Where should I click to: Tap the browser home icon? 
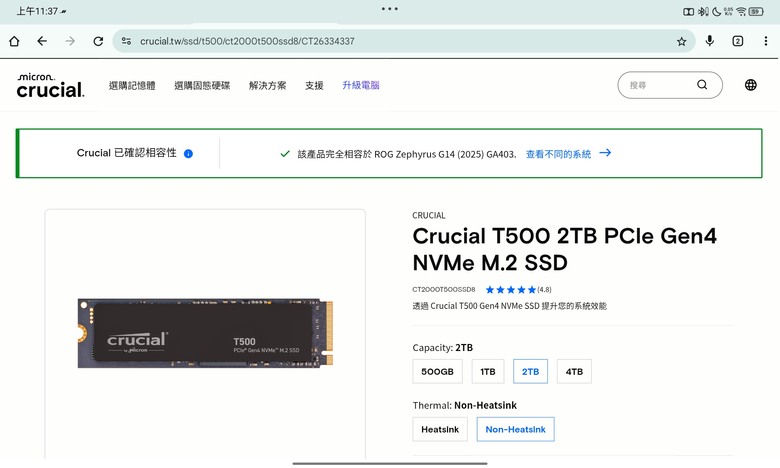click(x=14, y=41)
